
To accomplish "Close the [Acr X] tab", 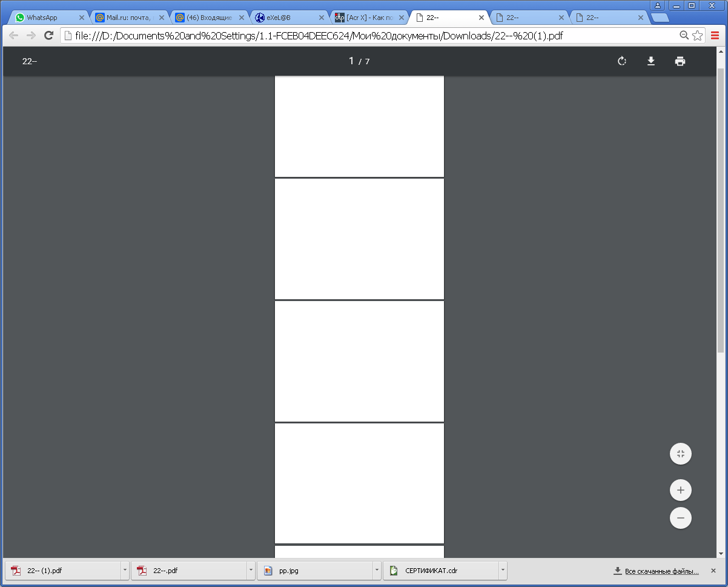I will tap(402, 18).
